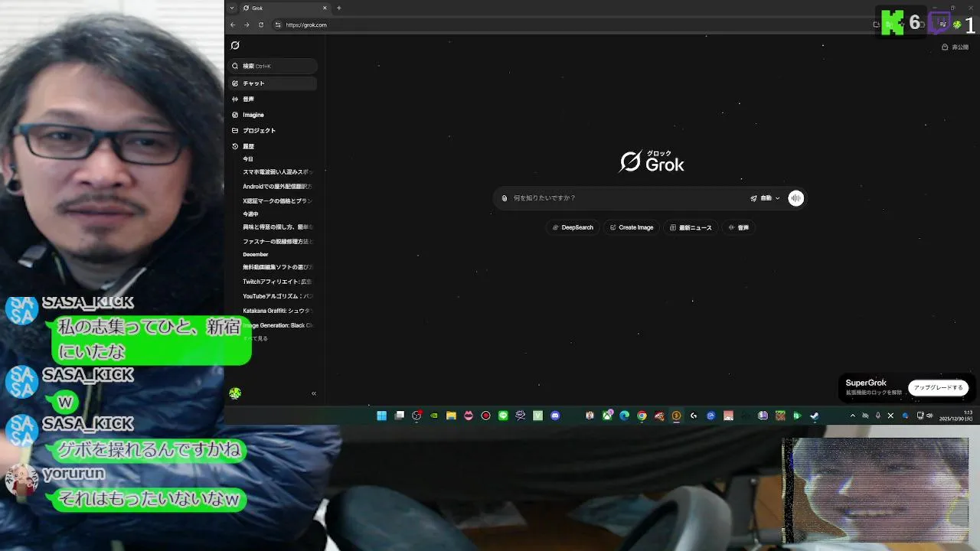Go back in the browser
Image resolution: width=980 pixels, height=551 pixels.
coord(233,24)
